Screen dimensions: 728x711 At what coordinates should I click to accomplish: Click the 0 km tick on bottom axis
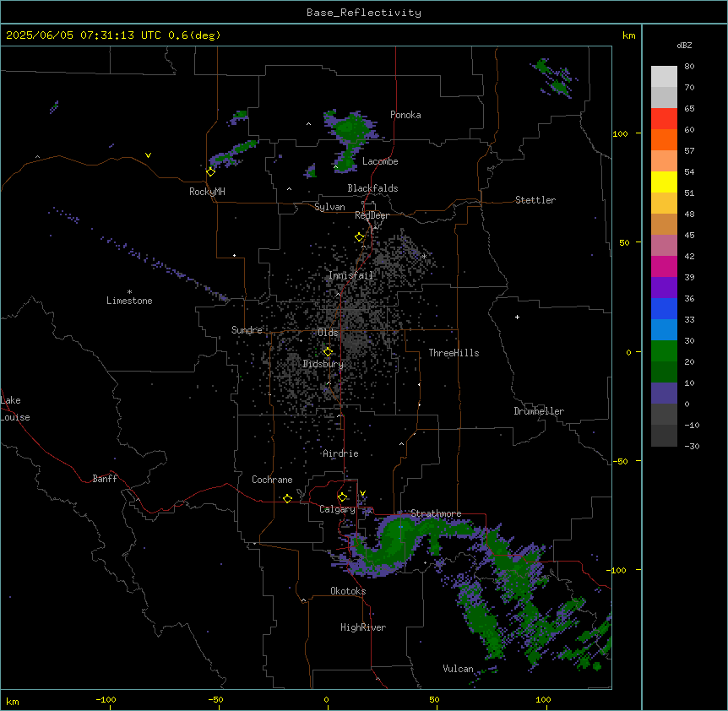coord(328,707)
